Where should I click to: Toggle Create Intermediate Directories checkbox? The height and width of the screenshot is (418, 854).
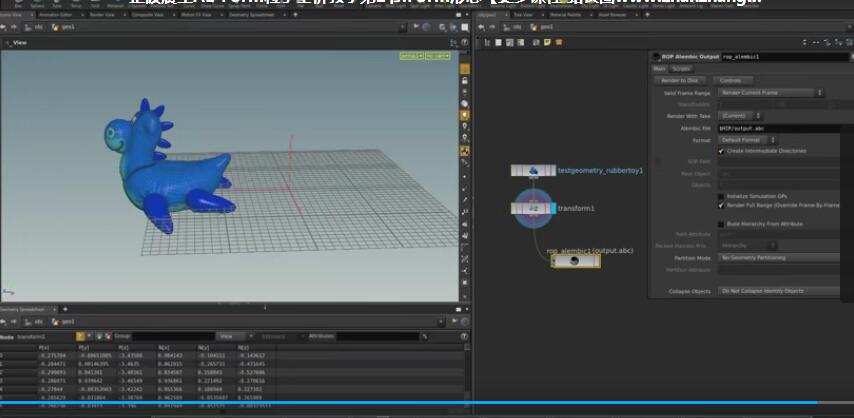721,151
